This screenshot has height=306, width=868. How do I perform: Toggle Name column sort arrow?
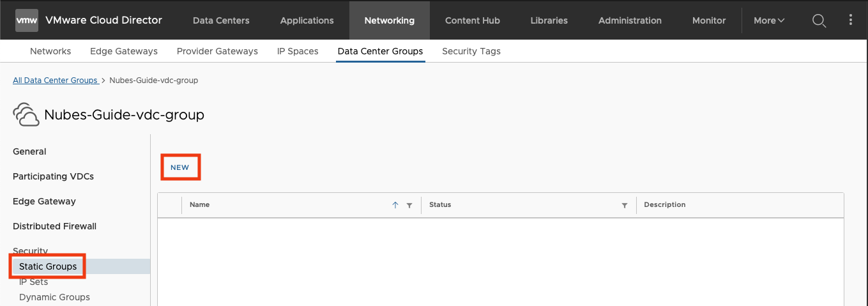click(395, 205)
